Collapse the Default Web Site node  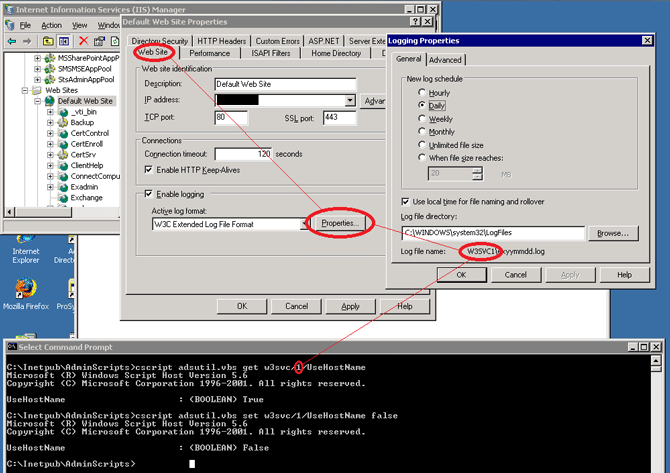point(38,101)
